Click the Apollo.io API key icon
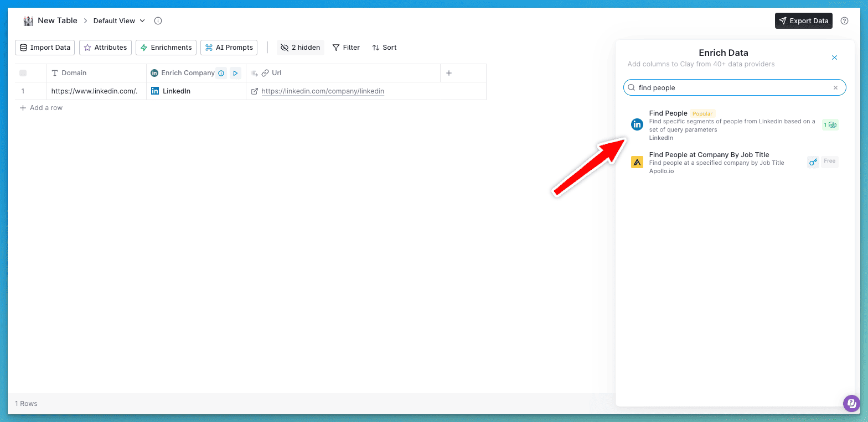Viewport: 868px width, 422px height. [813, 162]
